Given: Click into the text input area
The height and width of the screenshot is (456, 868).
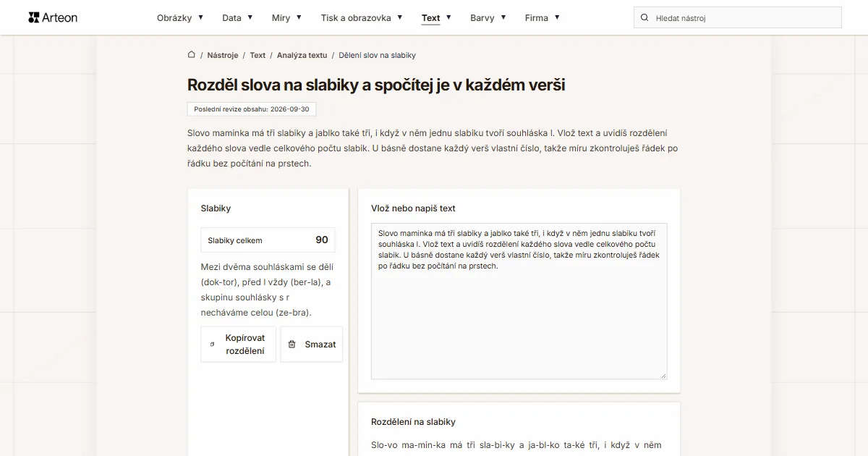Looking at the screenshot, I should 519,301.
